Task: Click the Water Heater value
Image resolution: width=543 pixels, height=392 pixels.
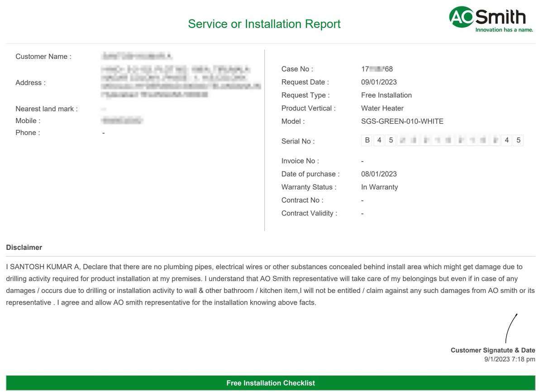Action: [382, 109]
